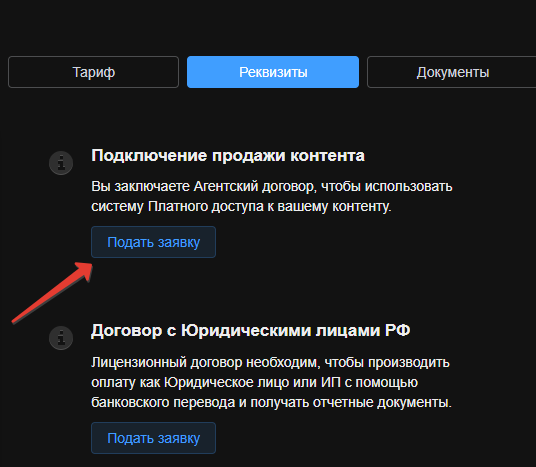This screenshot has height=467, width=536.
Task: Click the words банковского перевода in paragraph
Action: [163, 402]
